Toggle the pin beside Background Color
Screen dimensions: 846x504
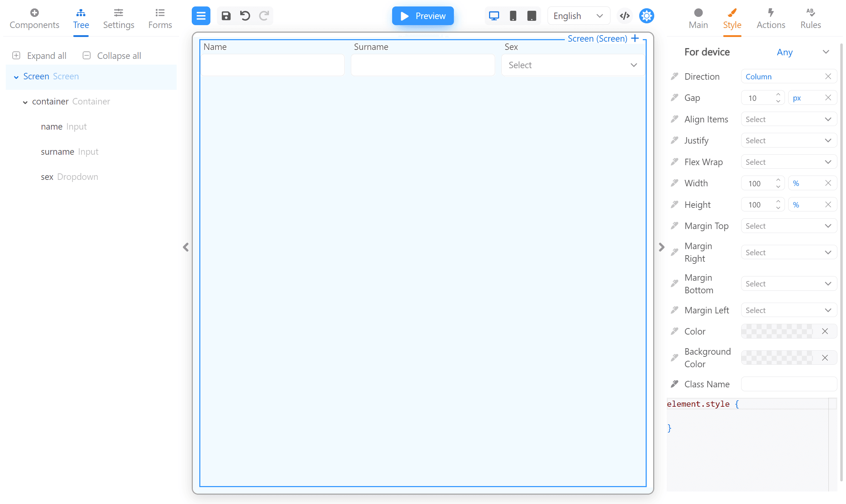[x=674, y=357]
